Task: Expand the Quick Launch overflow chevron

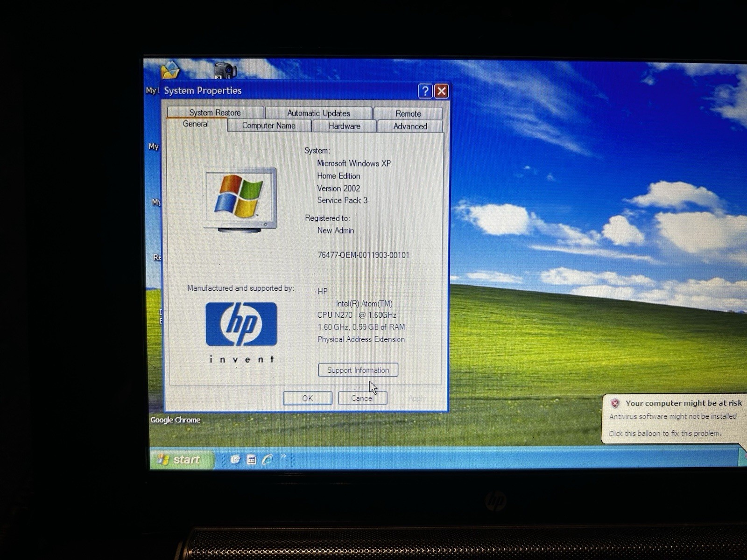Action: (283, 456)
